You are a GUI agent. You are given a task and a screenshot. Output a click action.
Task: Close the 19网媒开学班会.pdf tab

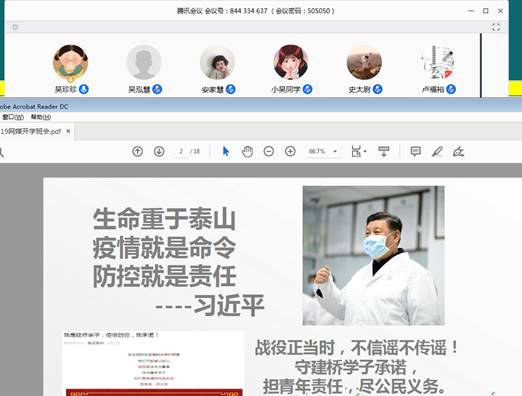point(68,131)
